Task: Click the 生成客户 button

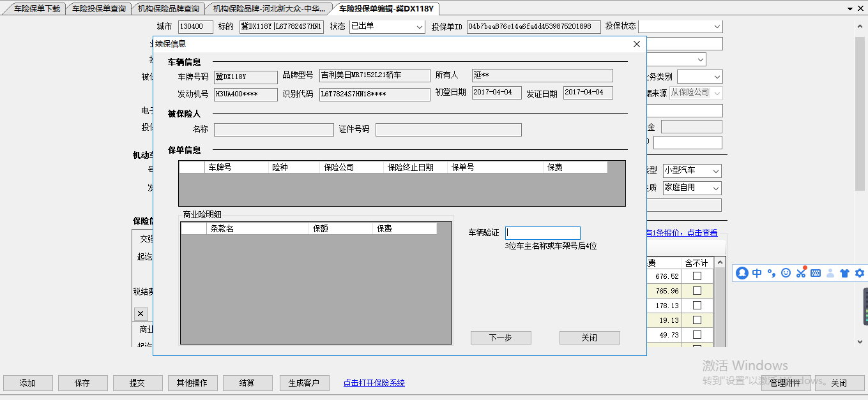Action: (x=304, y=383)
